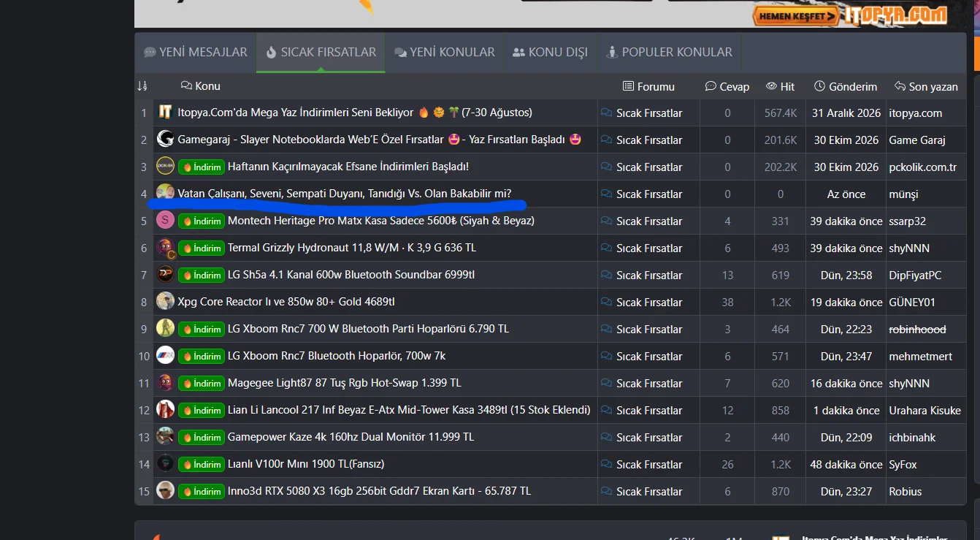
Task: Click the avatar on Lian Li Lancool row
Action: [x=165, y=410]
